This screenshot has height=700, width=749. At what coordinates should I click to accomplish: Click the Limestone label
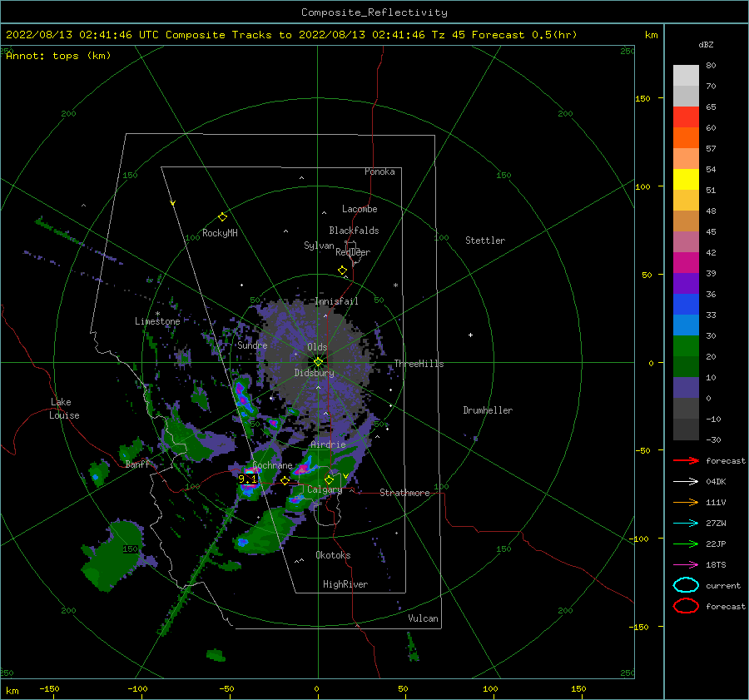[157, 321]
